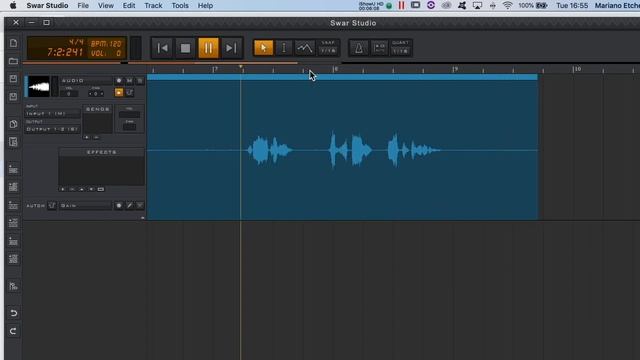The image size is (640, 360).
Task: Jump to the start of the project
Action: click(x=162, y=48)
